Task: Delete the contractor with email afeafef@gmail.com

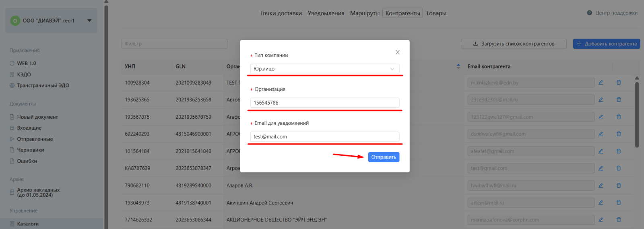Action: (619, 151)
